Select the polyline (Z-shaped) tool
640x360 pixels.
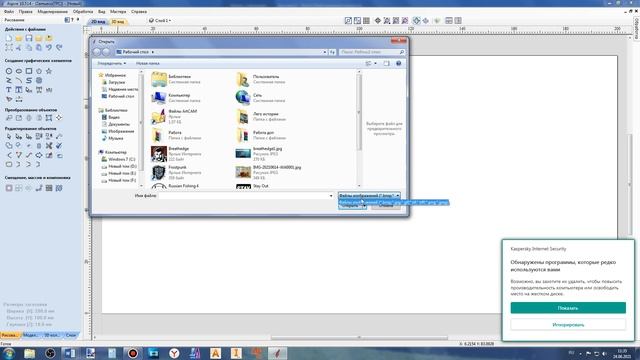click(x=9, y=80)
